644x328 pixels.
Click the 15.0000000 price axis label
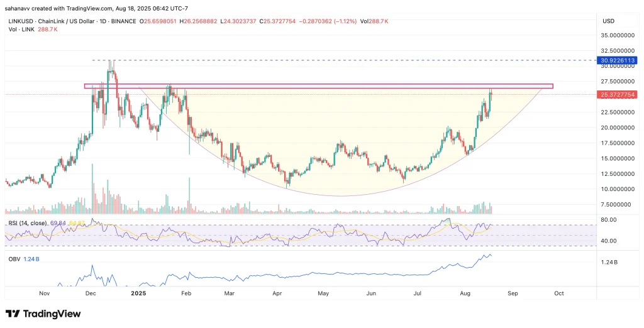point(618,158)
